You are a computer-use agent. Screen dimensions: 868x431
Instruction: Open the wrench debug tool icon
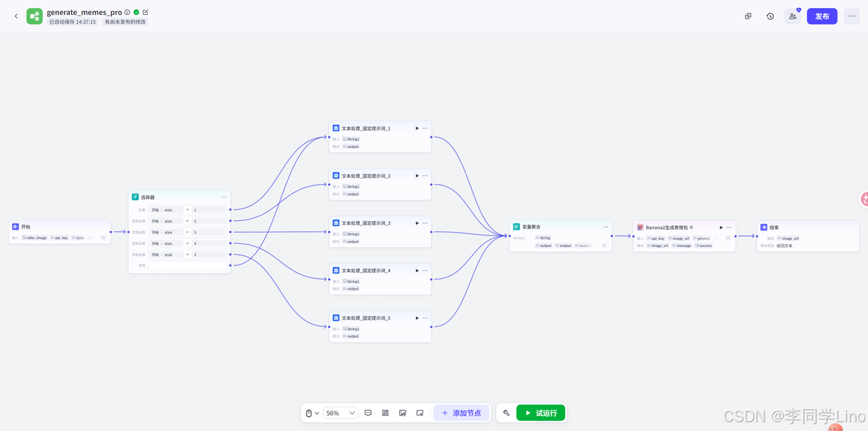[x=506, y=413]
